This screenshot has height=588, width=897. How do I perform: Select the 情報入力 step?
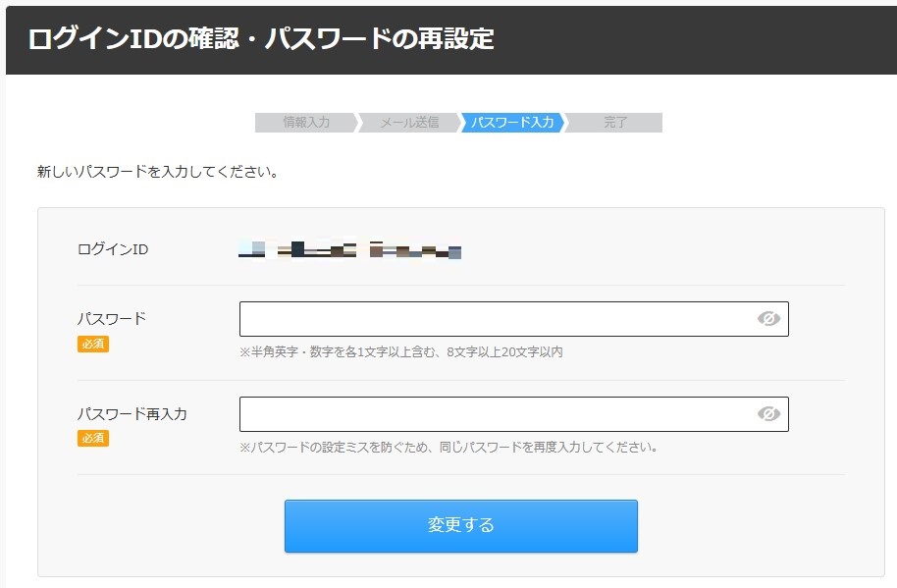coord(306,123)
